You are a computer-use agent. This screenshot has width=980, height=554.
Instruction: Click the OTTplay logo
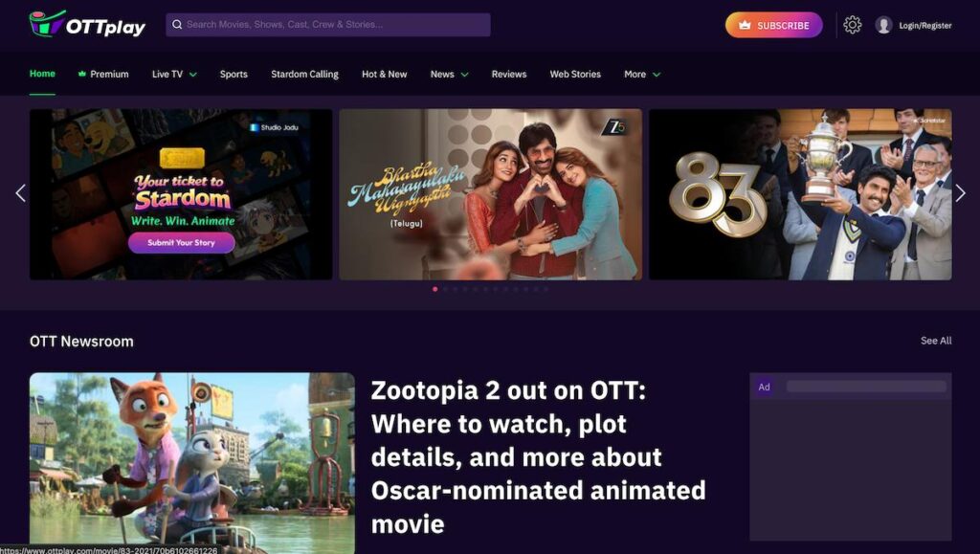point(87,24)
